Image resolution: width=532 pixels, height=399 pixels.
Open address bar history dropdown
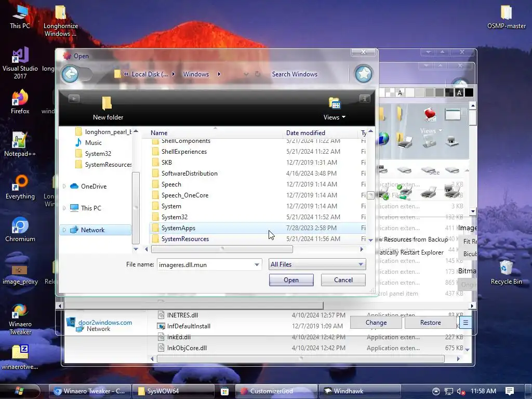246,74
